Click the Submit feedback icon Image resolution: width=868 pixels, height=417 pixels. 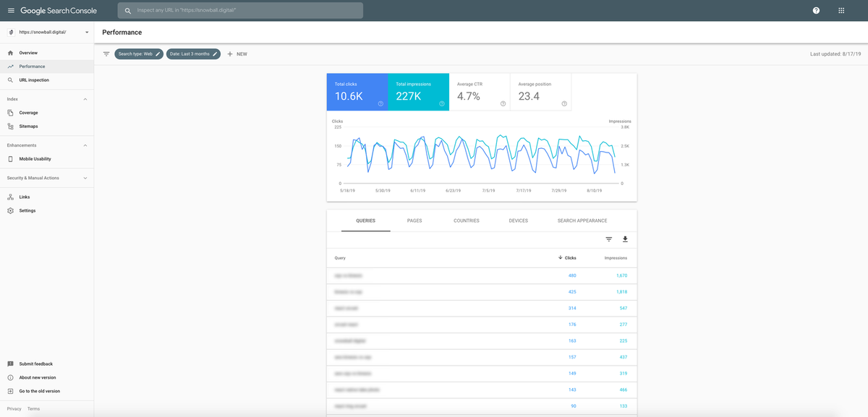pyautogui.click(x=10, y=364)
